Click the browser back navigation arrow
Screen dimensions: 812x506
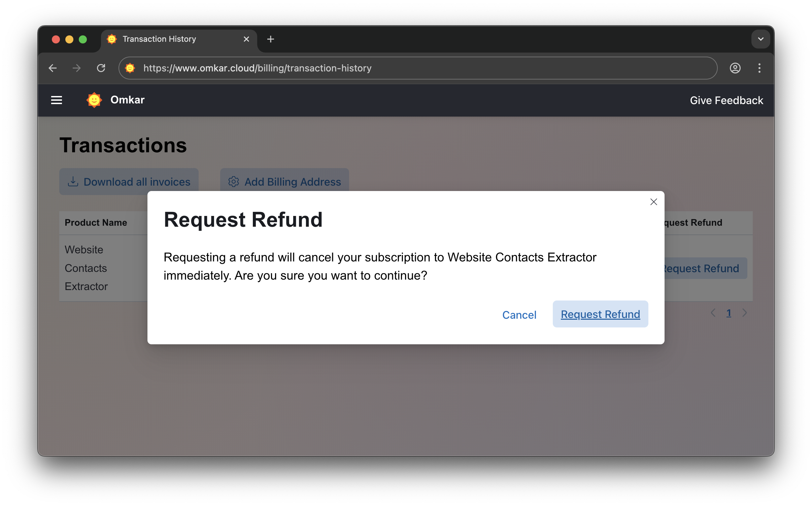[53, 68]
